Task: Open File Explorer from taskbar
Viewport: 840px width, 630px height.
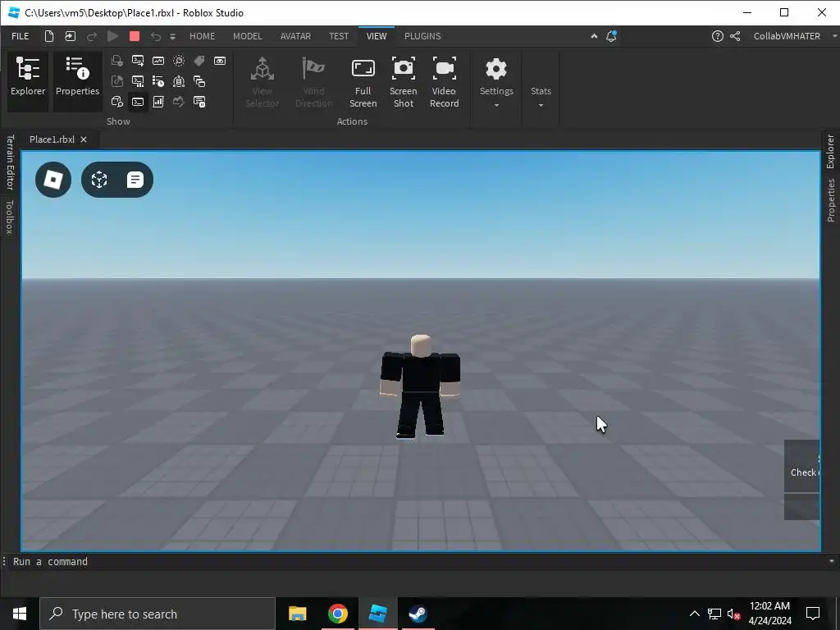Action: click(x=297, y=614)
